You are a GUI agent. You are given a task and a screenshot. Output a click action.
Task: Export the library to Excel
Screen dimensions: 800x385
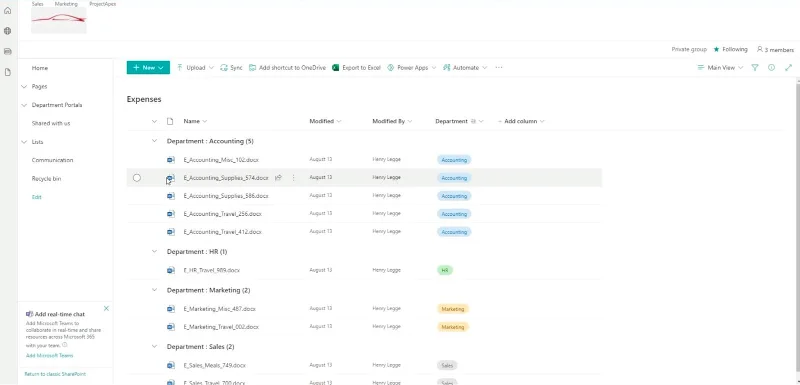tap(356, 67)
